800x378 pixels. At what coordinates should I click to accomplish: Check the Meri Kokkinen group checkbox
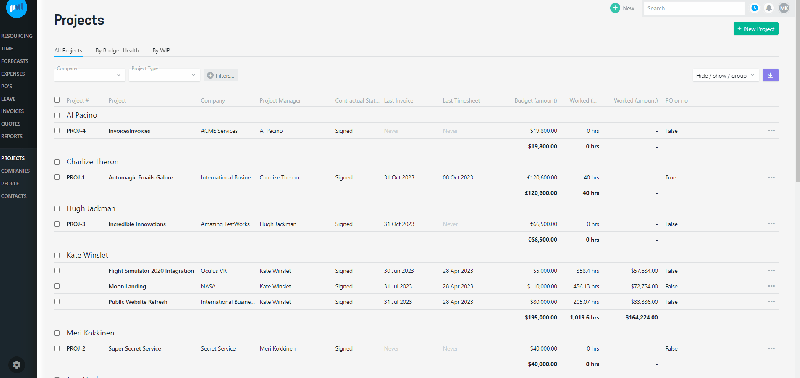coord(57,333)
